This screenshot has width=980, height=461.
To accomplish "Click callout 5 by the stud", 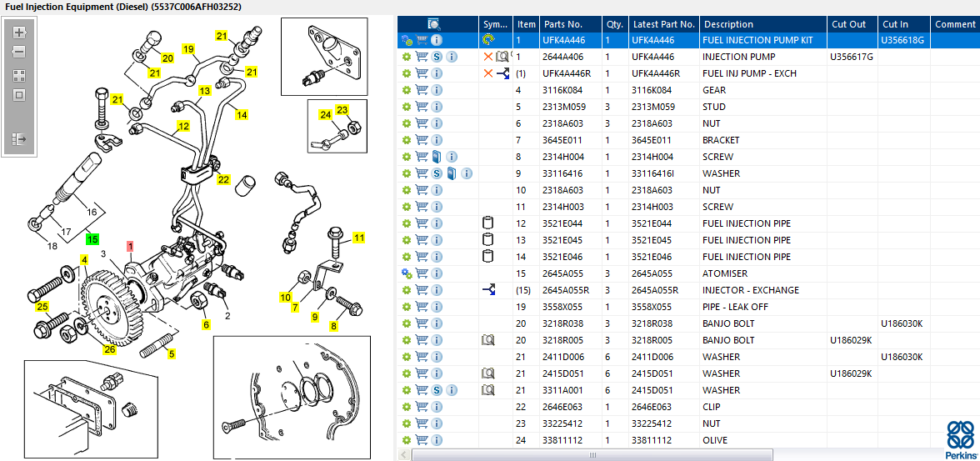I will [172, 353].
